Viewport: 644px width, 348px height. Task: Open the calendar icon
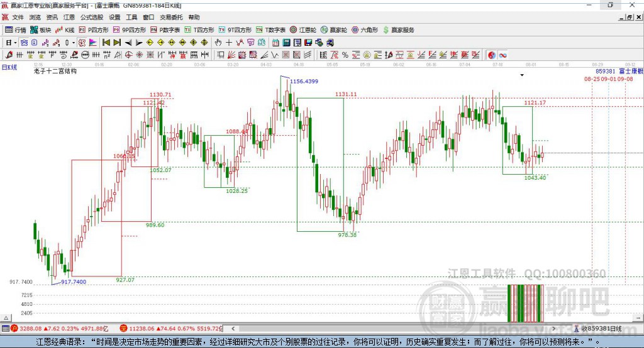(275, 43)
